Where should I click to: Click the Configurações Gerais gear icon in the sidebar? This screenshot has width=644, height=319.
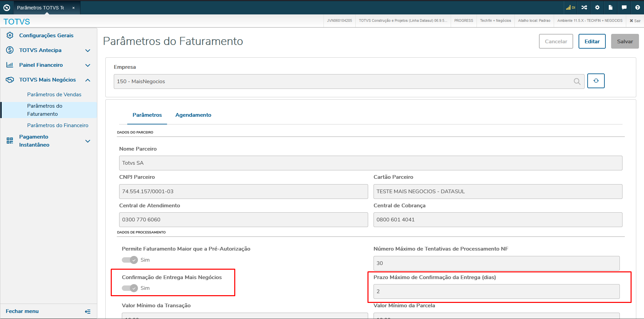pyautogui.click(x=10, y=35)
